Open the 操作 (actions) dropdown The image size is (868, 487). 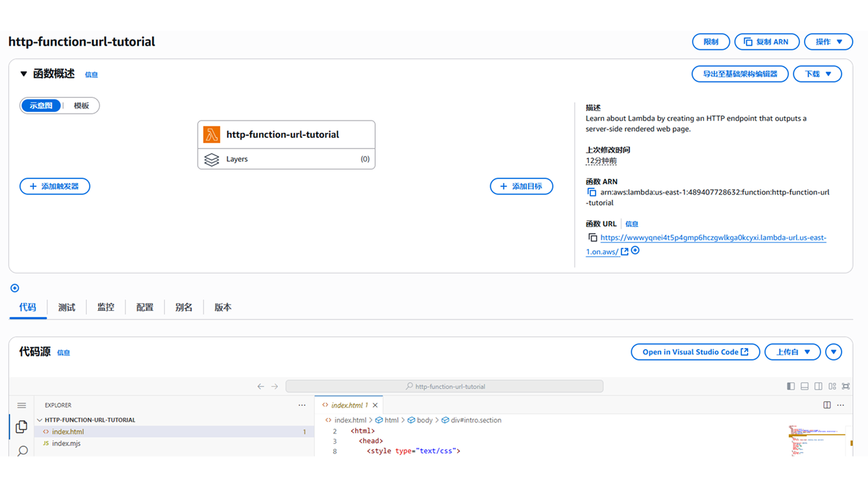(x=828, y=42)
